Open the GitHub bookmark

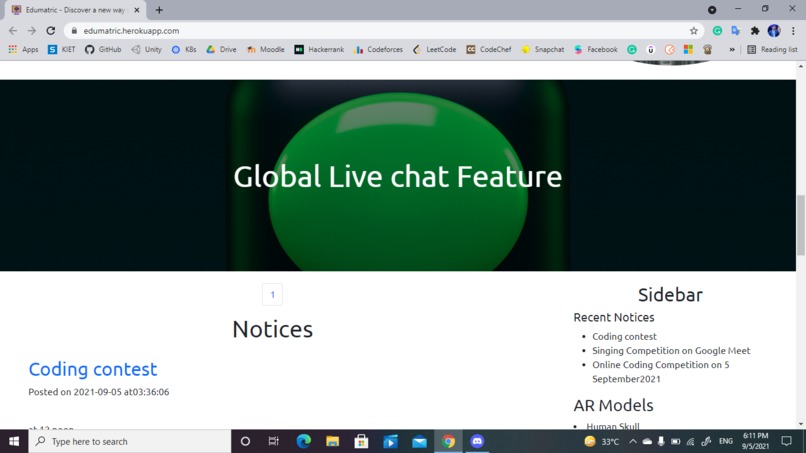(103, 49)
